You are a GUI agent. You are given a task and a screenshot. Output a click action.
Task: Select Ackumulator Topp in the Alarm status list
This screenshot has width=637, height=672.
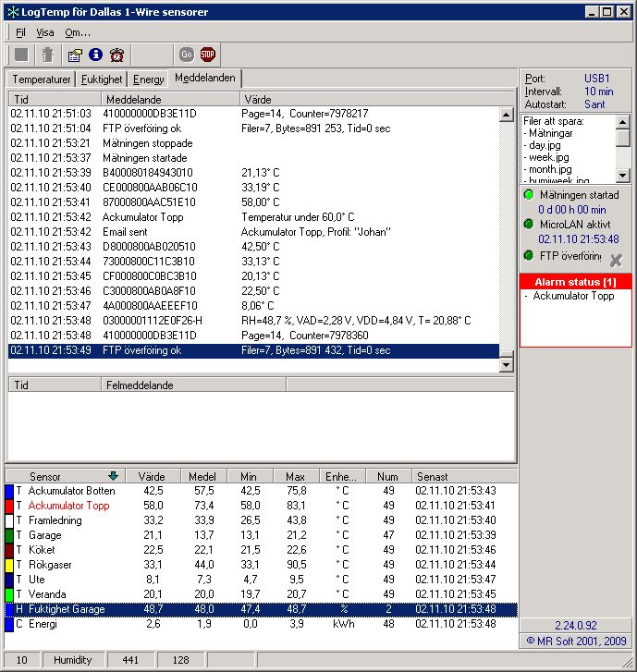(573, 296)
